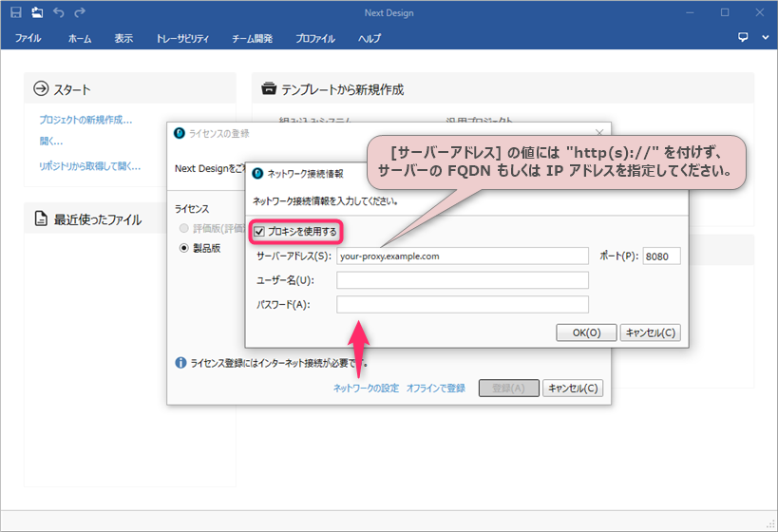778x532 pixels.
Task: Open the feedback speech bubble icon
Action: (x=743, y=38)
